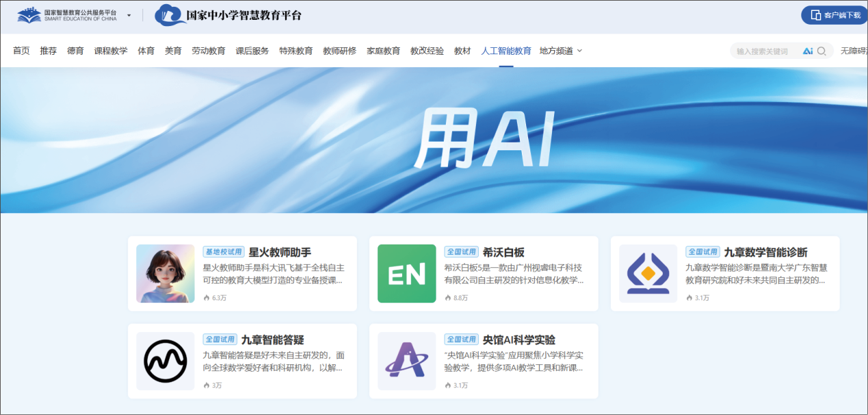
Task: Navigate to the 首页 menu item
Action: [21, 51]
